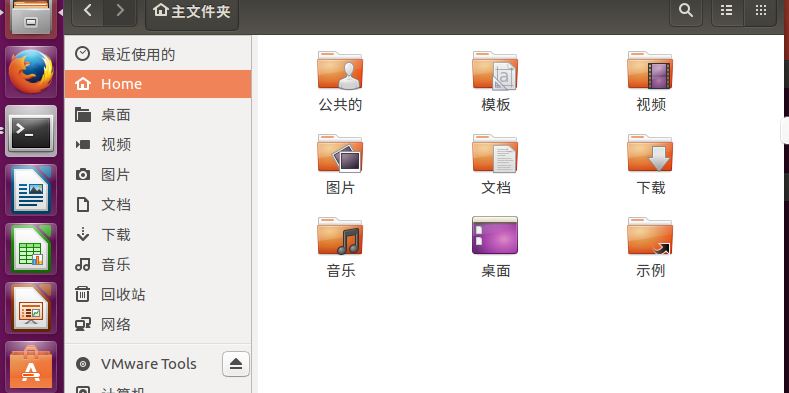Switch to grid icon view in the toolbar
Viewport: 789px width, 393px height.
pos(760,11)
